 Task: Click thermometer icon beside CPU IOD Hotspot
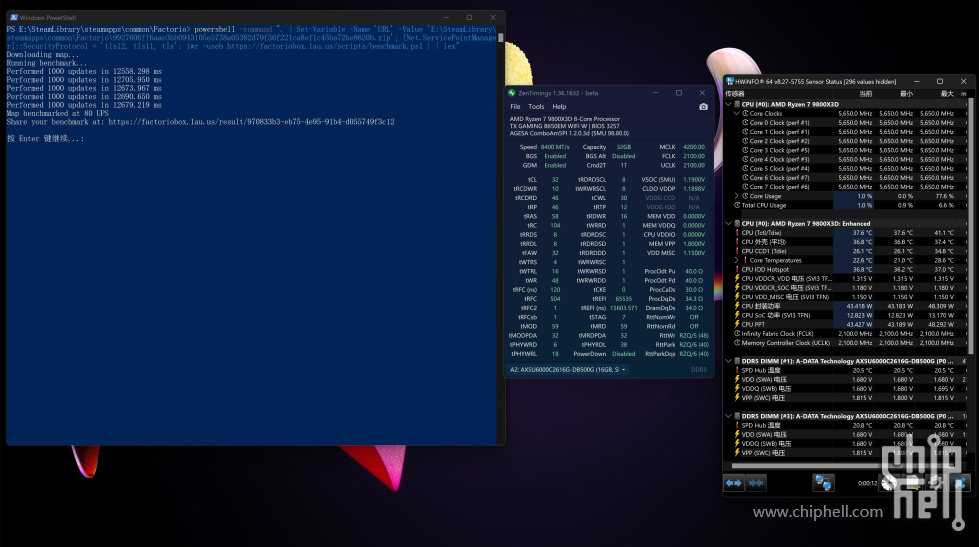click(737, 269)
